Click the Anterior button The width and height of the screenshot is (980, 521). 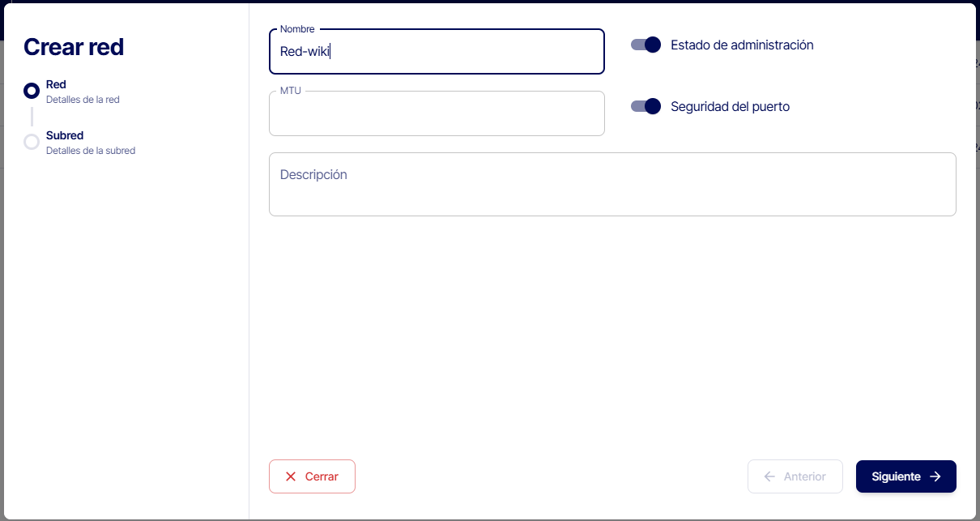pyautogui.click(x=795, y=476)
